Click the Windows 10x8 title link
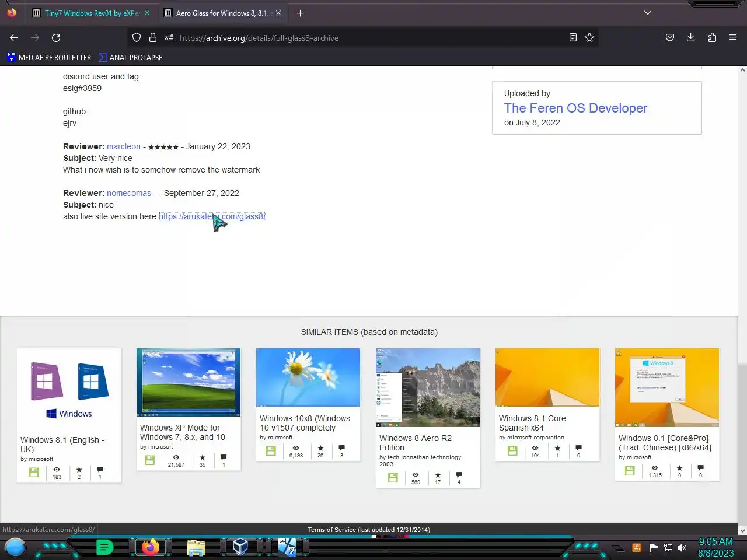The width and height of the screenshot is (747, 560). click(305, 423)
